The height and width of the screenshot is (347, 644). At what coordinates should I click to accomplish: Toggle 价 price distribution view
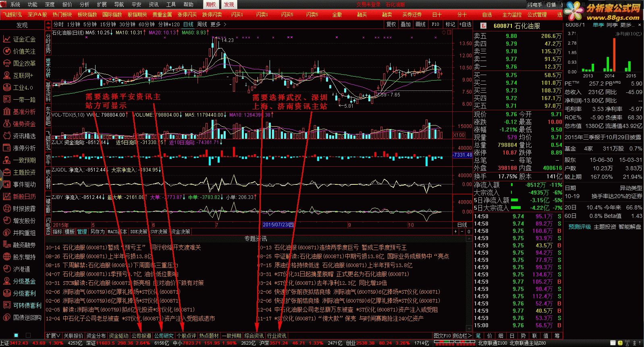(489, 336)
